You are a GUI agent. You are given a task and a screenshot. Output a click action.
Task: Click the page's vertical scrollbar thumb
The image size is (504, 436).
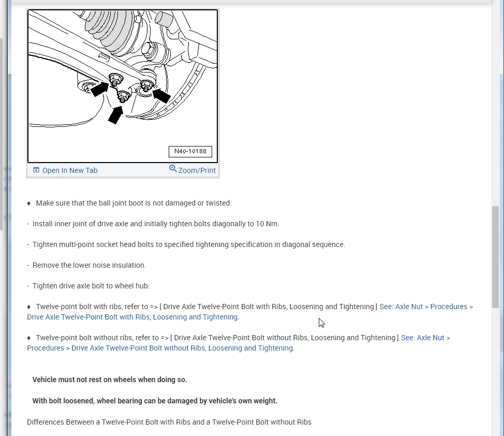pyautogui.click(x=495, y=257)
